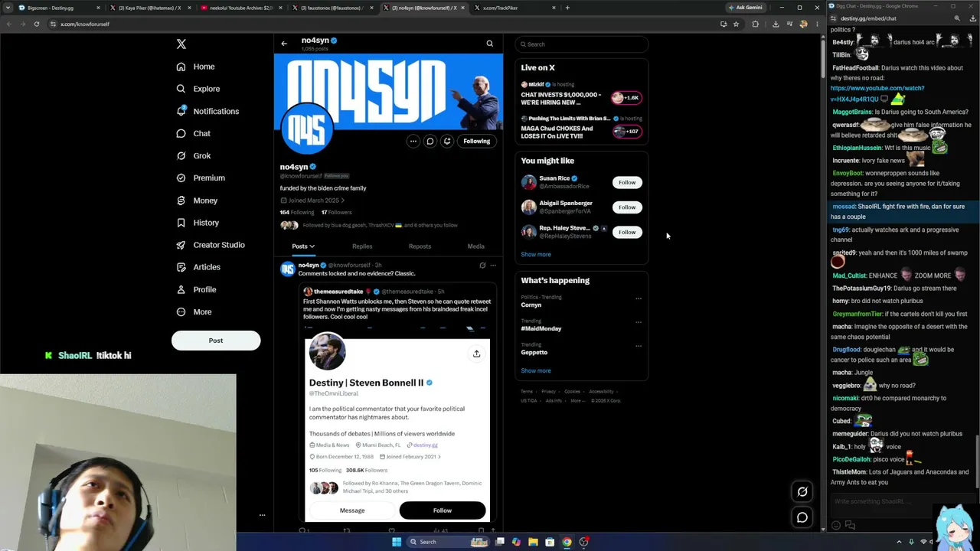Show more suggested accounts under You might like
The height and width of the screenshot is (551, 980).
click(x=536, y=254)
